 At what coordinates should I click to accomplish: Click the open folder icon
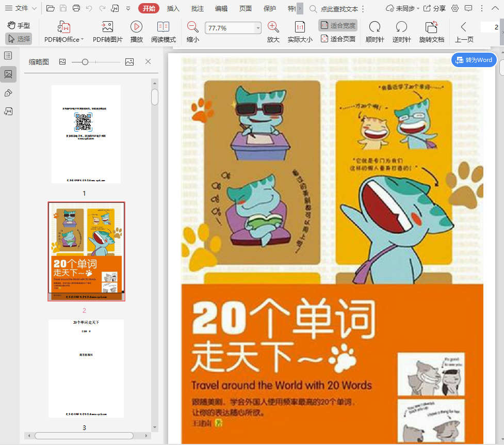coord(51,8)
